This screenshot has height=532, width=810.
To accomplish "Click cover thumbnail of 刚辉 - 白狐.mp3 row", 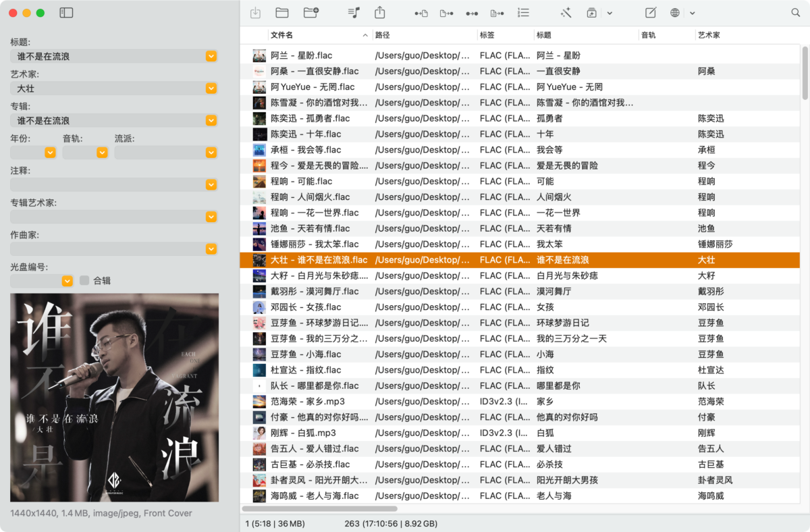I will click(259, 433).
